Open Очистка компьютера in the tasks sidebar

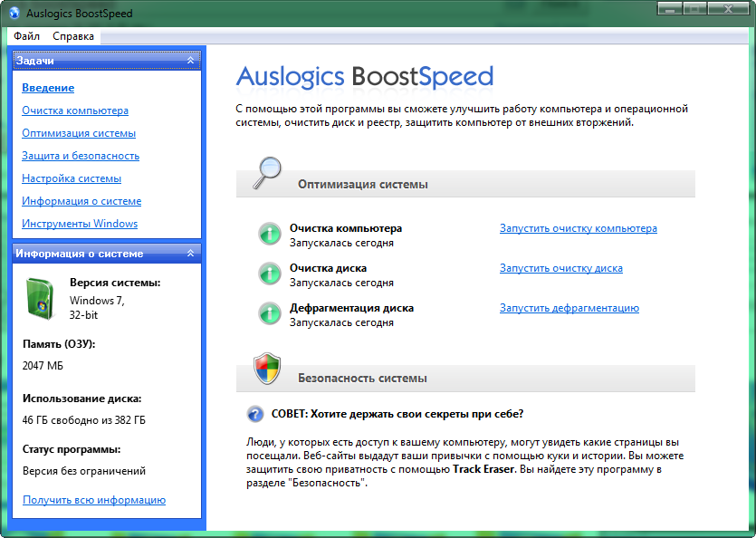pyautogui.click(x=75, y=110)
